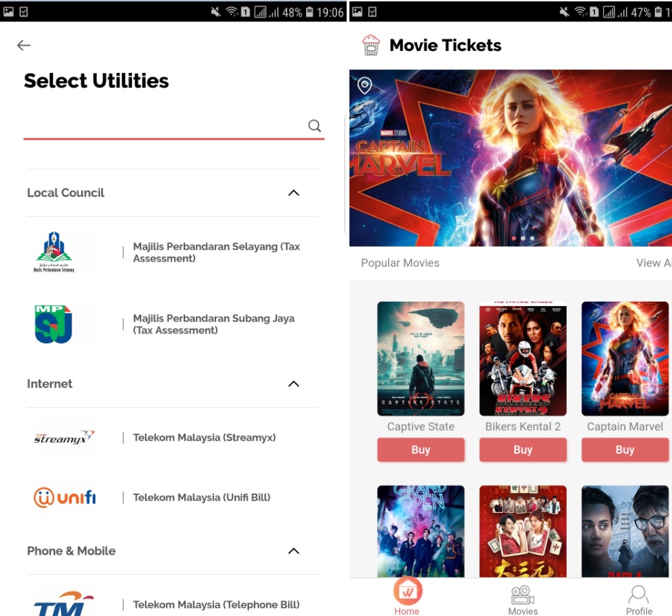Buy tickets for Bikers Kental 2

pyautogui.click(x=523, y=450)
